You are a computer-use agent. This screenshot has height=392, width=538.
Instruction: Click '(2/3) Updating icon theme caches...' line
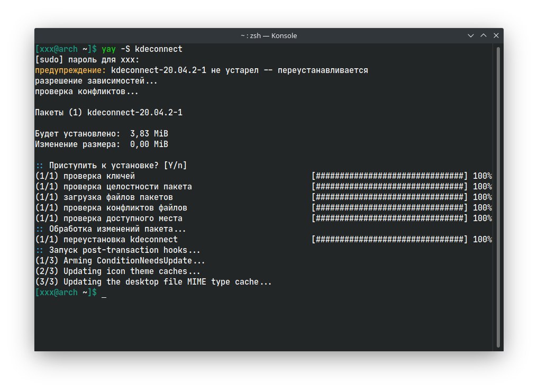[117, 271]
